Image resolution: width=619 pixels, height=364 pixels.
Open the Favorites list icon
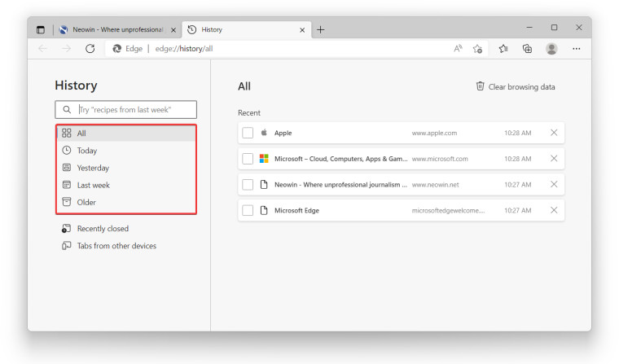(503, 49)
